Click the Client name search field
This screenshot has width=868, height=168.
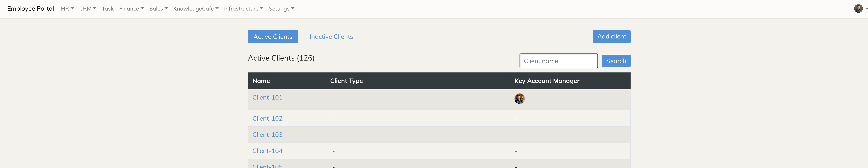pyautogui.click(x=558, y=61)
